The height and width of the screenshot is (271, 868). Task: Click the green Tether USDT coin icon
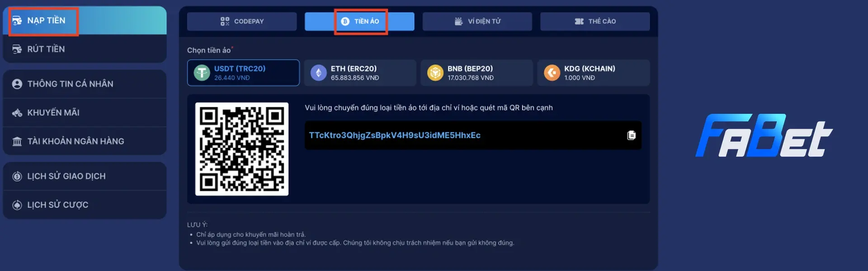202,73
